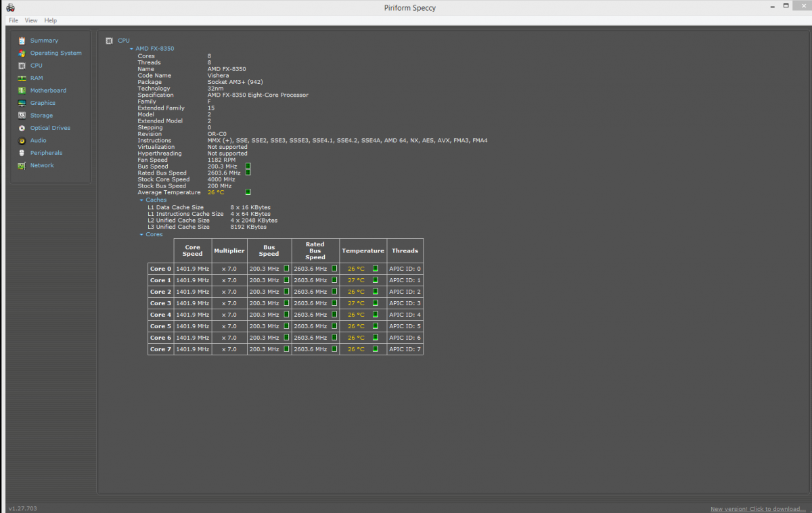Click Core 6's x 7.0 multiplier cell
This screenshot has height=513, width=812.
229,338
